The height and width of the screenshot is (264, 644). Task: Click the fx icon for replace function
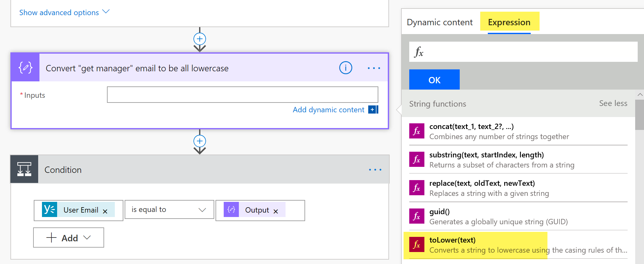pyautogui.click(x=417, y=188)
